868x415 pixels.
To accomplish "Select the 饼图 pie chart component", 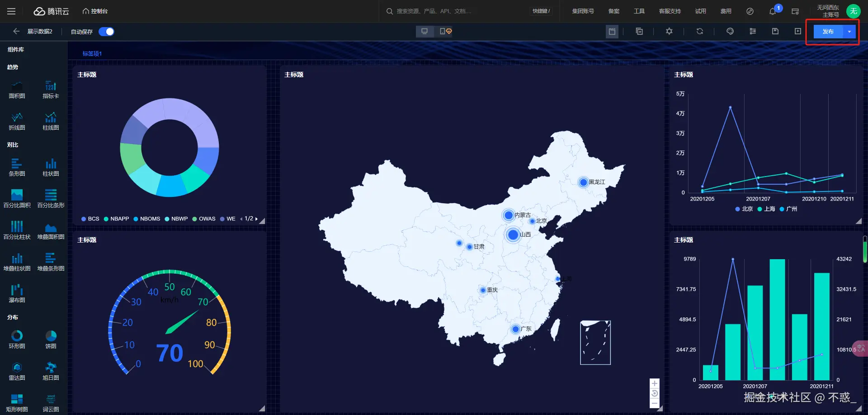I will click(51, 340).
